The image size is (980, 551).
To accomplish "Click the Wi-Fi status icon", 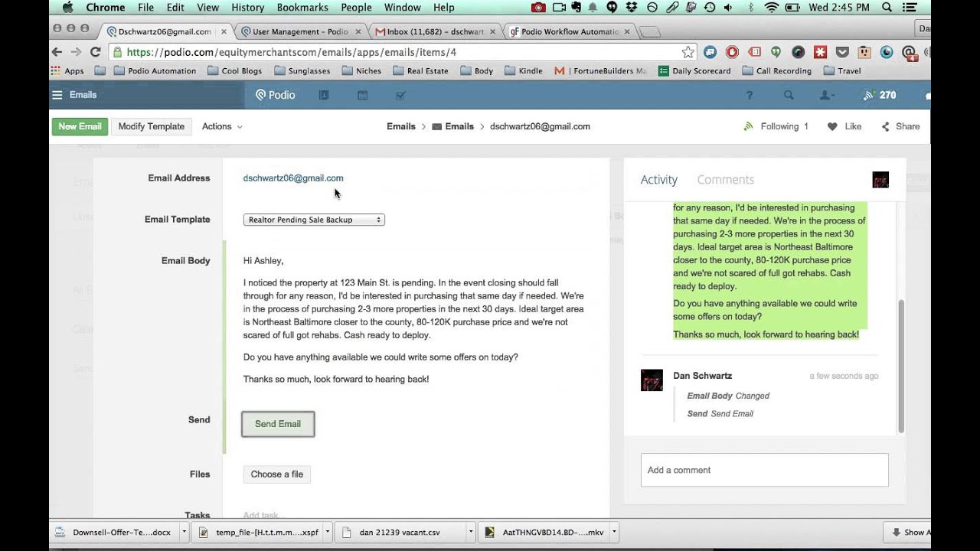I will pos(771,8).
